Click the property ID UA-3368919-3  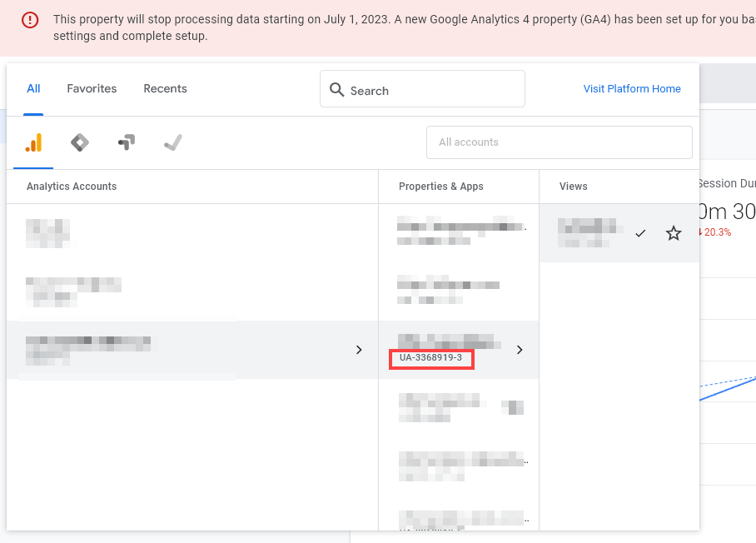tap(431, 359)
